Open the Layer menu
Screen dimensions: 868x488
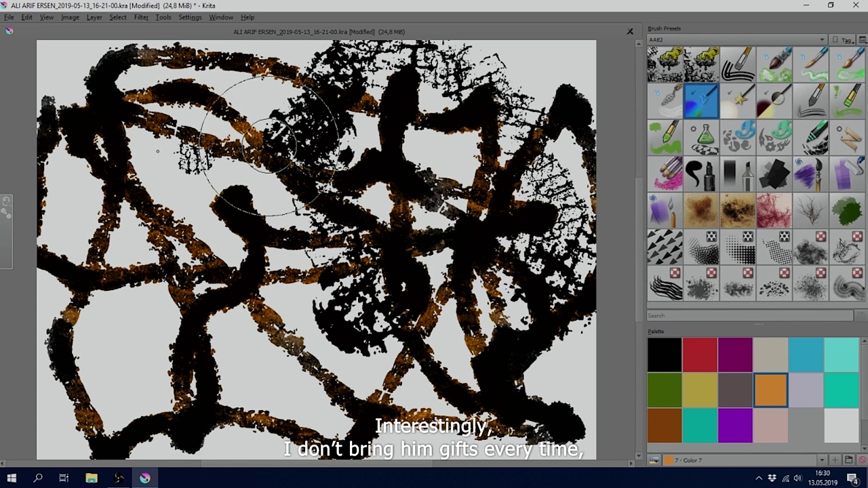(94, 17)
